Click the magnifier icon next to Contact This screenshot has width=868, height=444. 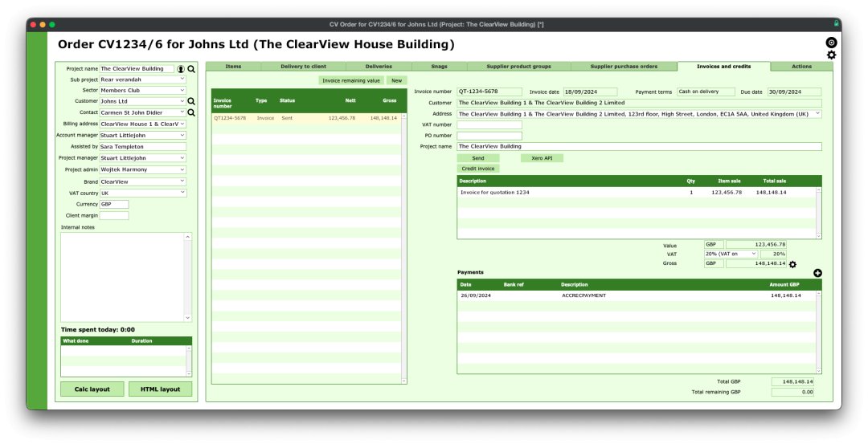(191, 113)
